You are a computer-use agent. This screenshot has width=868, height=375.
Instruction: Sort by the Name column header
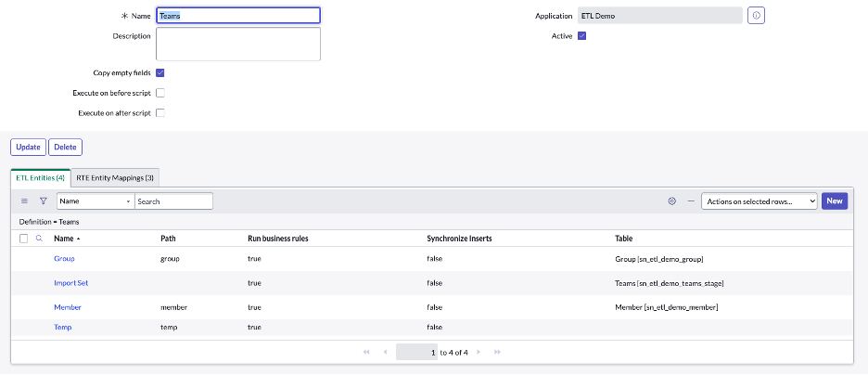pyautogui.click(x=64, y=239)
